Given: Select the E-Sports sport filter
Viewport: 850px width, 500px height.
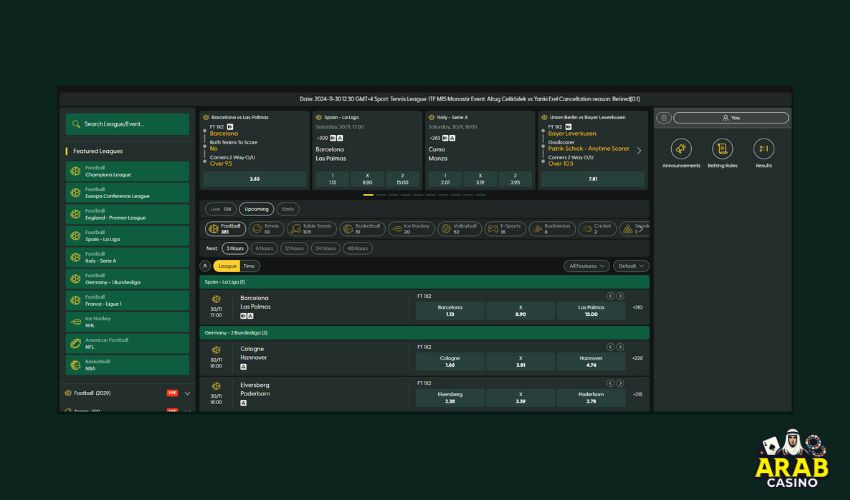Looking at the screenshot, I should (505, 229).
